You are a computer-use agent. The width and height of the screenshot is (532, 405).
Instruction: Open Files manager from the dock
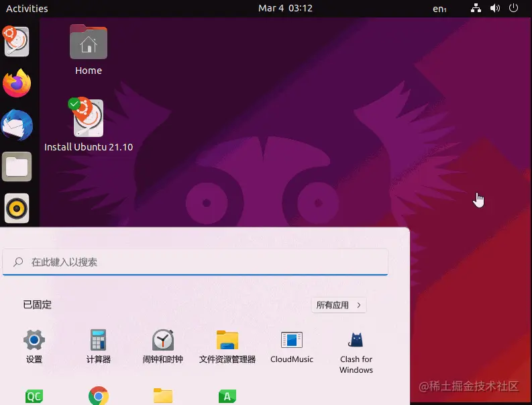17,167
